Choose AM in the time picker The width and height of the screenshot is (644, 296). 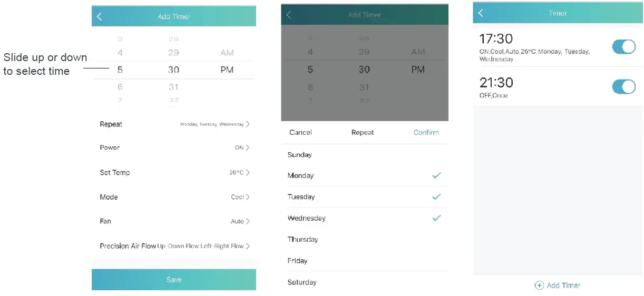[x=227, y=53]
